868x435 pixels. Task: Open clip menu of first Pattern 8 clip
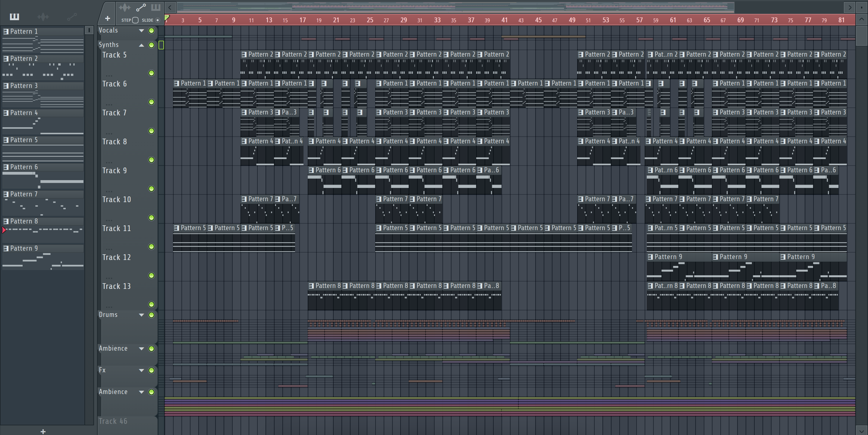click(311, 286)
